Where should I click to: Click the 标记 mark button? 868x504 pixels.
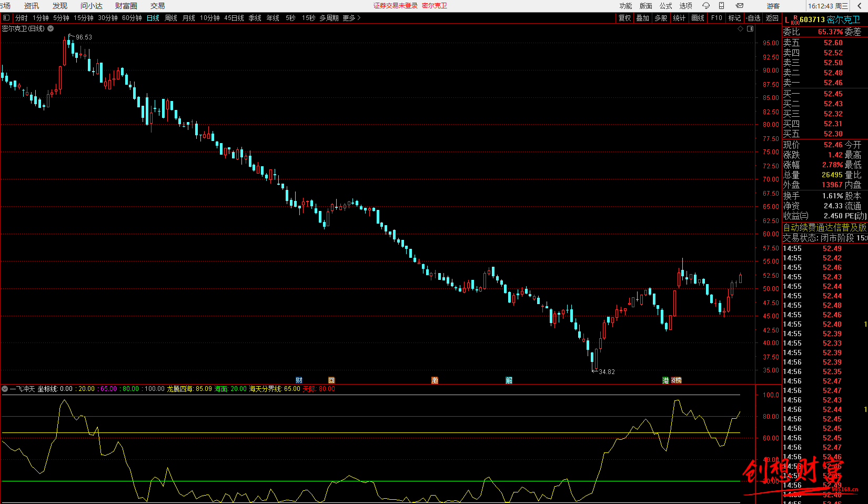point(734,18)
